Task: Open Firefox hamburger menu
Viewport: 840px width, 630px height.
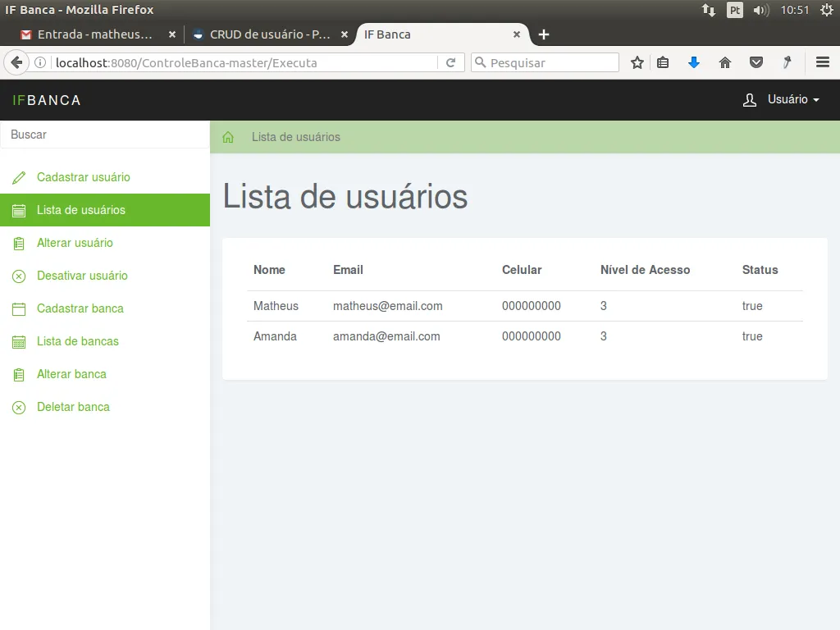Action: (823, 62)
